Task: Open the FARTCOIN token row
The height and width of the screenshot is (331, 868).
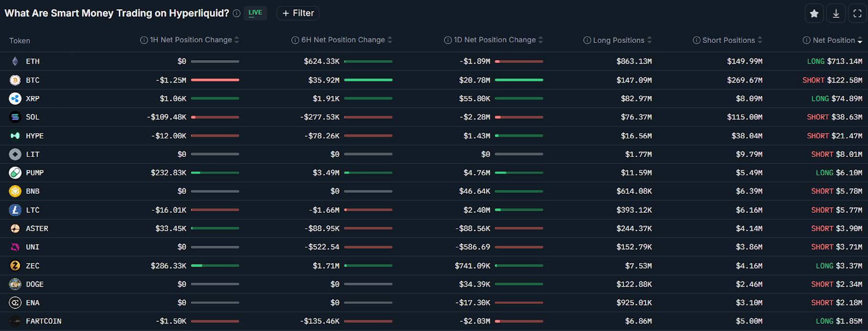Action: click(x=43, y=321)
